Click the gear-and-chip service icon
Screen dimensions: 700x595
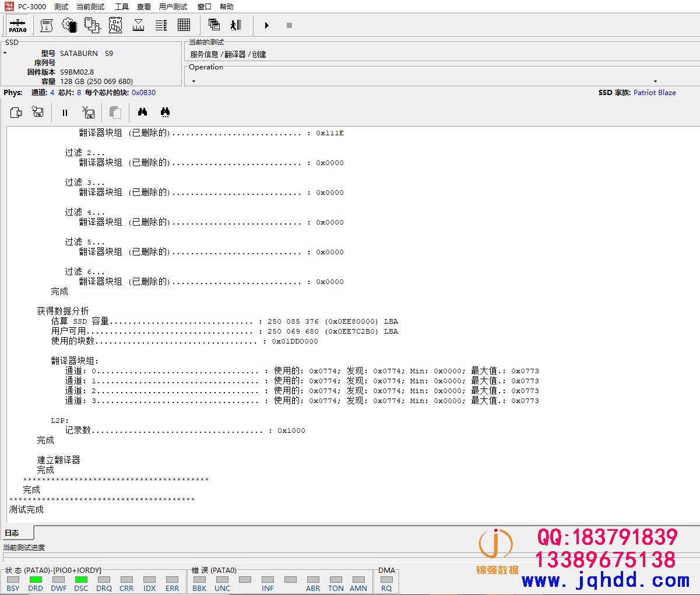point(69,25)
